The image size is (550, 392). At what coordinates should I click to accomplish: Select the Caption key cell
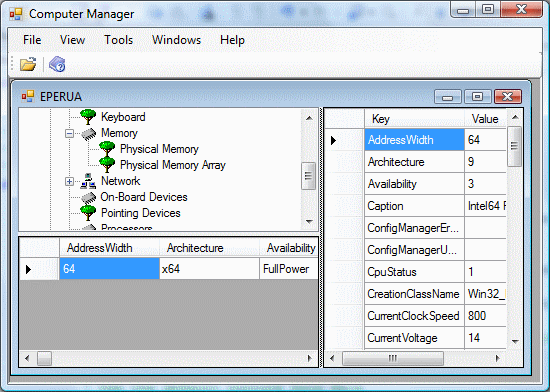point(414,206)
